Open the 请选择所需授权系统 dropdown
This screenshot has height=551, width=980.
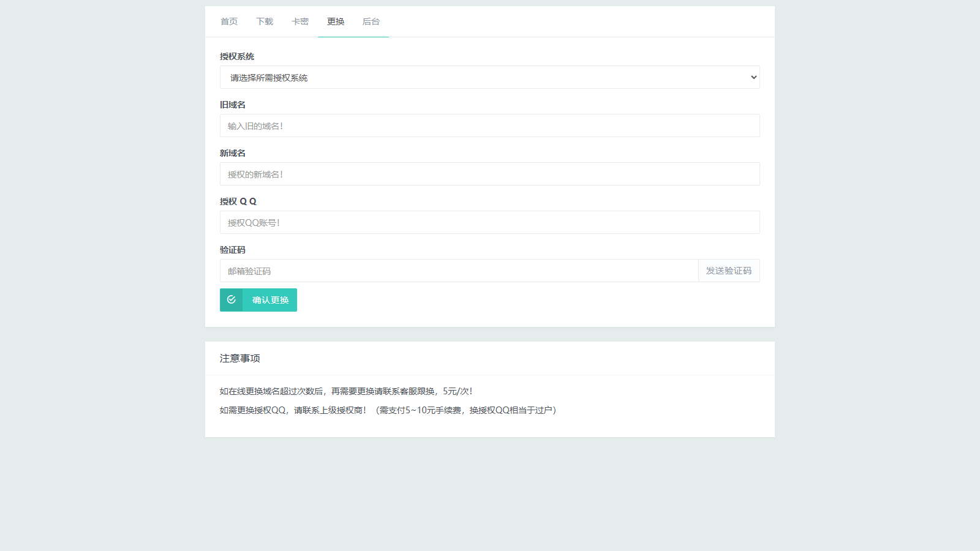pos(490,77)
